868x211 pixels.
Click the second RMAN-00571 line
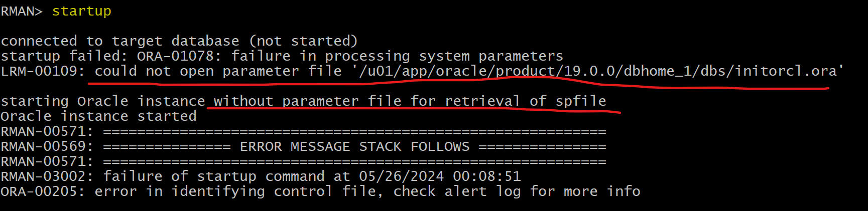tap(304, 162)
